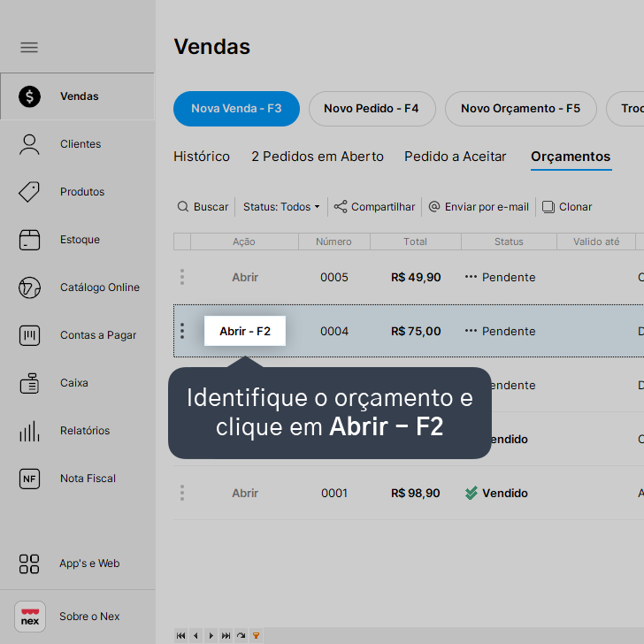644x644 pixels.
Task: Click Abrir for orçamento 0001
Action: (245, 493)
